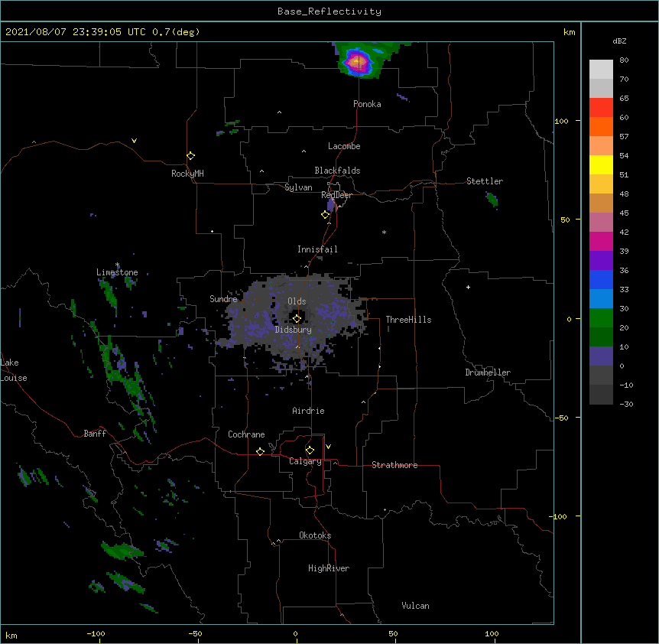Screen dimensions: 659x644
Task: Click the white plus marker north of Drumheller
Action: click(468, 287)
